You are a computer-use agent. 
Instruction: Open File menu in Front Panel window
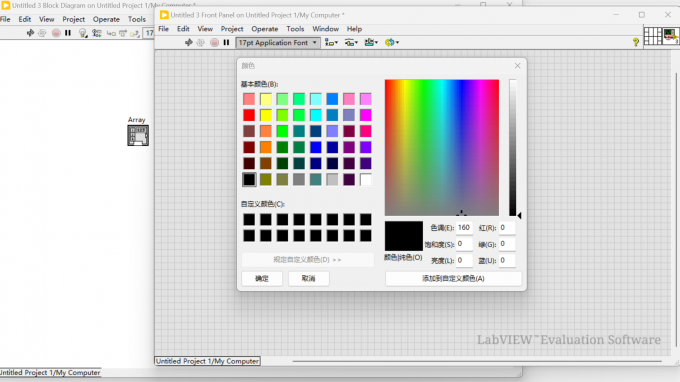(x=163, y=29)
